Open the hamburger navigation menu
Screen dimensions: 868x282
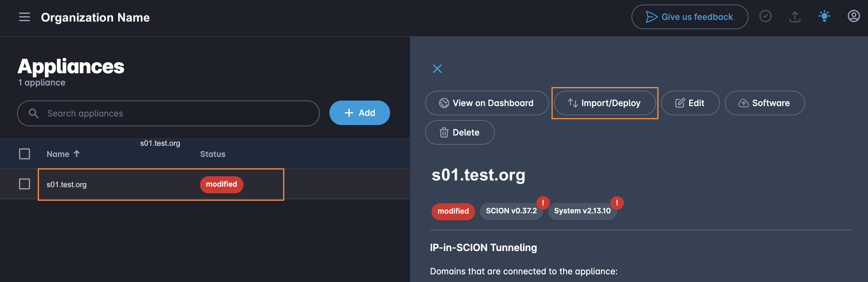(24, 17)
